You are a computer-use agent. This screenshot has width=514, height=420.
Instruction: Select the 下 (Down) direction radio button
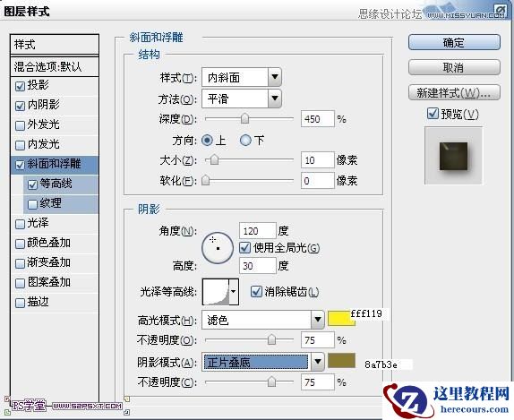click(x=245, y=141)
